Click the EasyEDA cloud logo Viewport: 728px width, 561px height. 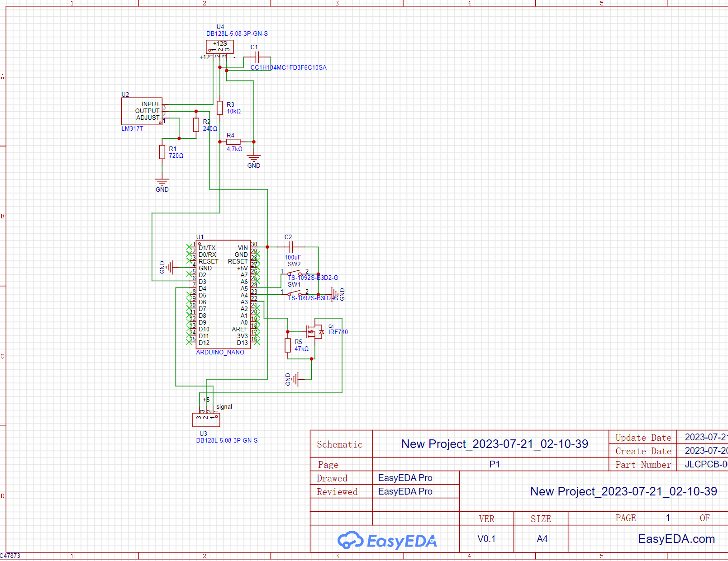[x=351, y=540]
